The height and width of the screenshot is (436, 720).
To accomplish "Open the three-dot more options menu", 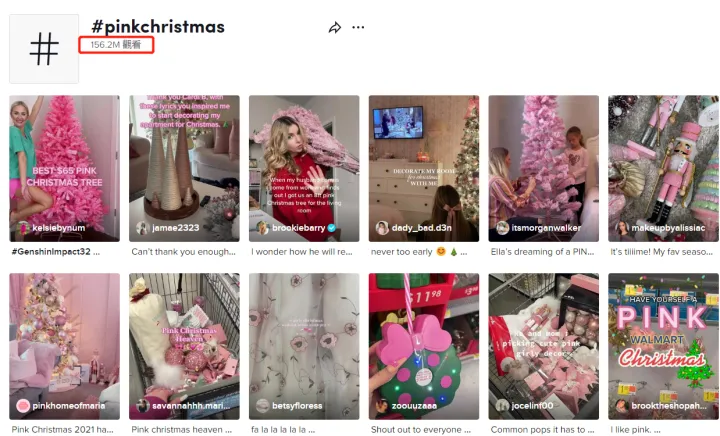I will (x=358, y=28).
